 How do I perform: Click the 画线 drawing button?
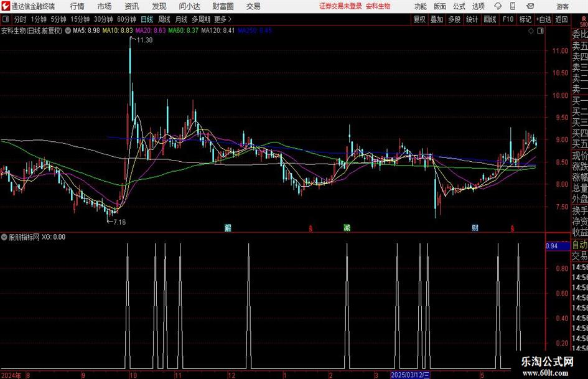(x=490, y=19)
